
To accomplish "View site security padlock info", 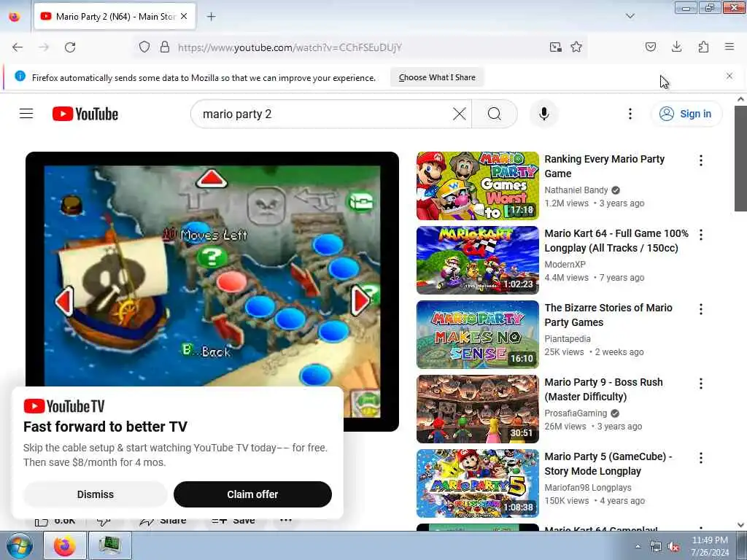I will 165,47.
